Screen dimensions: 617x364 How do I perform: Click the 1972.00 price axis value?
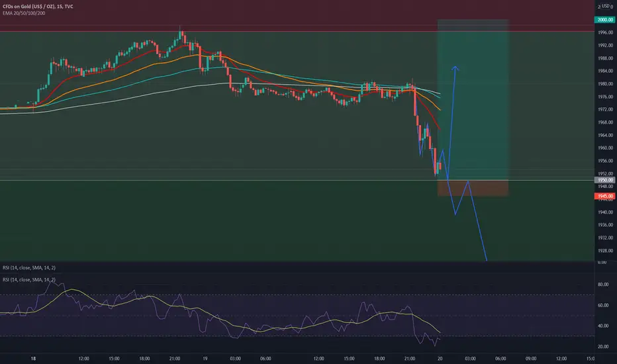click(x=606, y=109)
